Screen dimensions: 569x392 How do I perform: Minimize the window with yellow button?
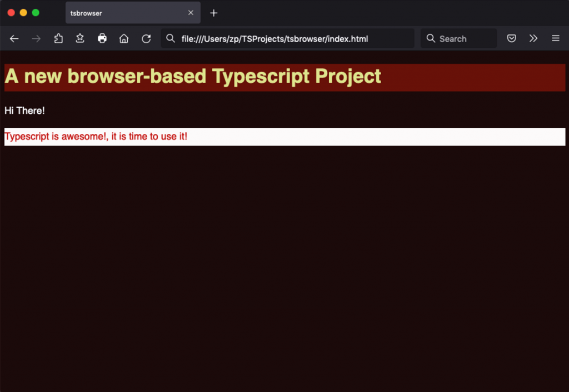pyautogui.click(x=23, y=13)
